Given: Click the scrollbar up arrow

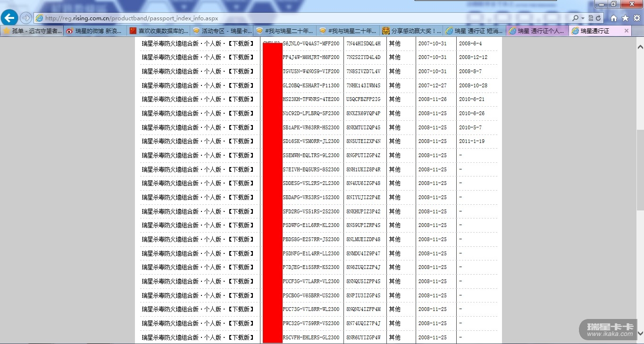Looking at the screenshot, I should click(x=640, y=47).
